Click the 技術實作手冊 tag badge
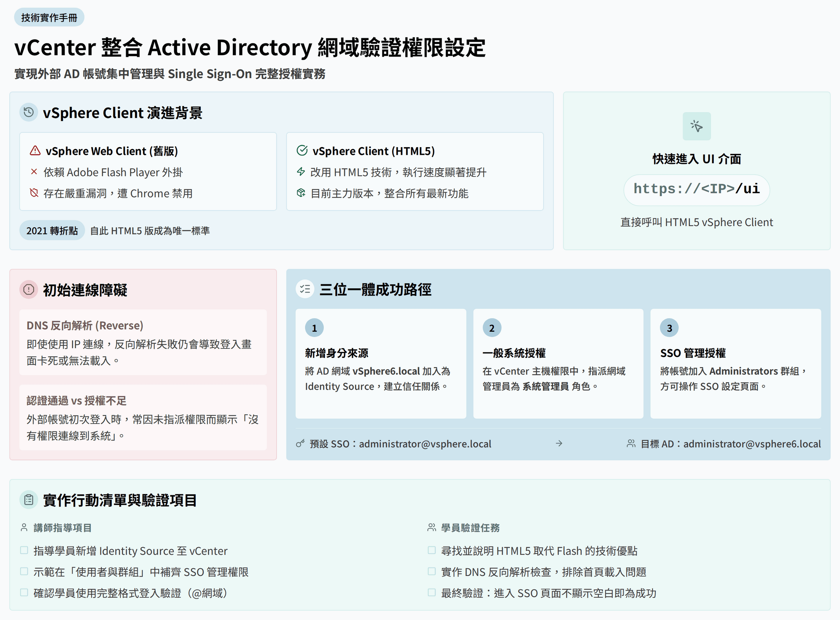The image size is (840, 620). pos(49,17)
